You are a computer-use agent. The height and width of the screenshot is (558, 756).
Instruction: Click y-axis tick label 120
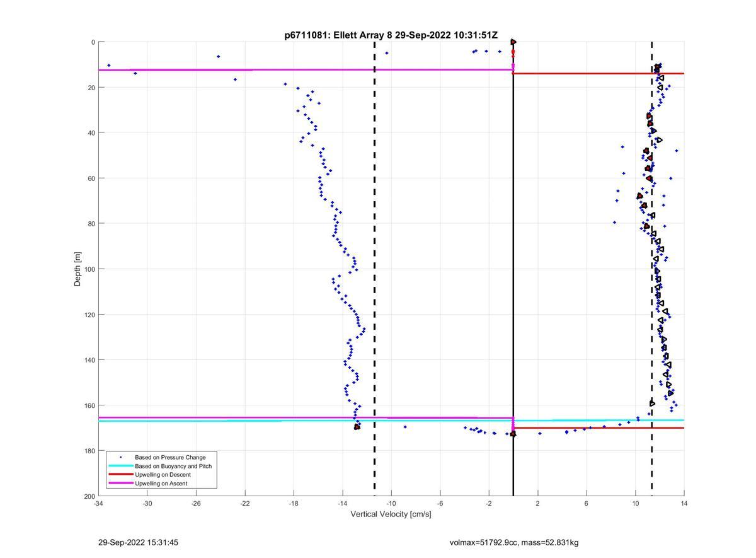pos(89,315)
